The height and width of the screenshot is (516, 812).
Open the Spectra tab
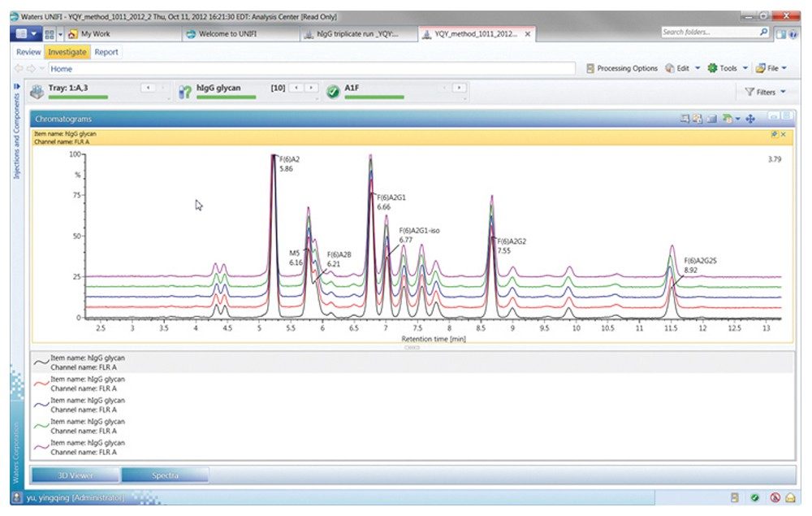point(165,475)
